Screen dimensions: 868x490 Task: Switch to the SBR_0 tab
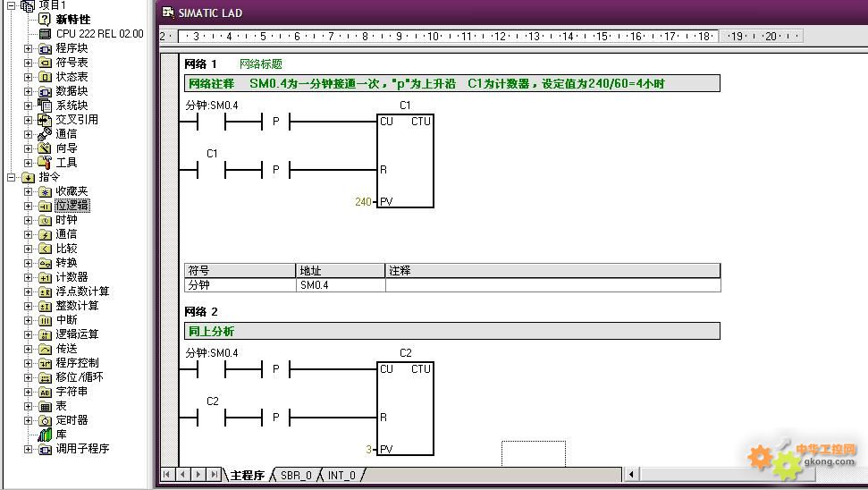coord(296,475)
